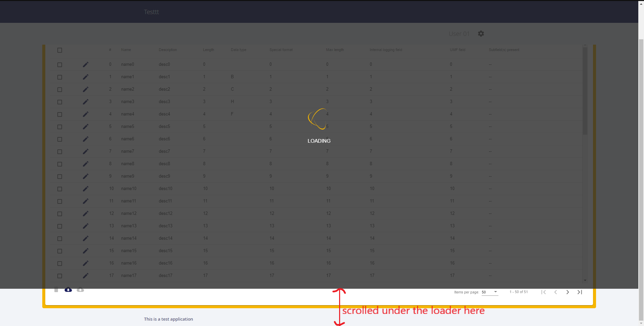Toggle the select-all checkbox in the header
This screenshot has height=326, width=644.
(x=60, y=50)
